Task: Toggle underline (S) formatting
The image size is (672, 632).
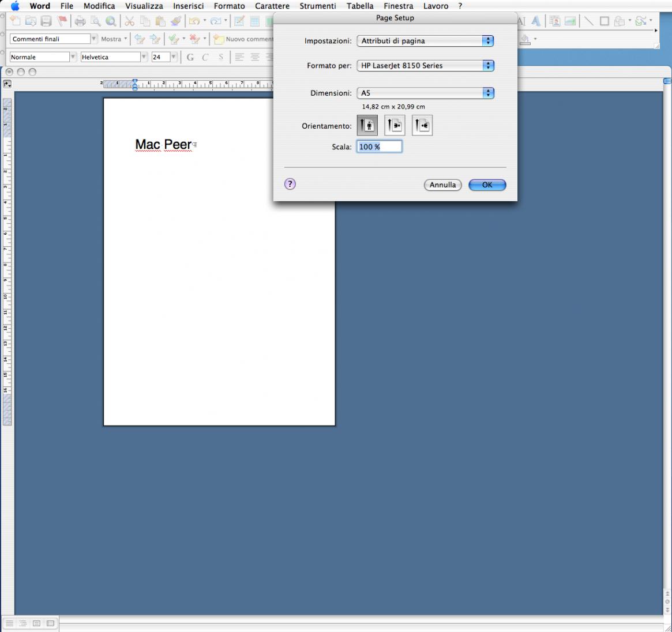Action: (221, 57)
